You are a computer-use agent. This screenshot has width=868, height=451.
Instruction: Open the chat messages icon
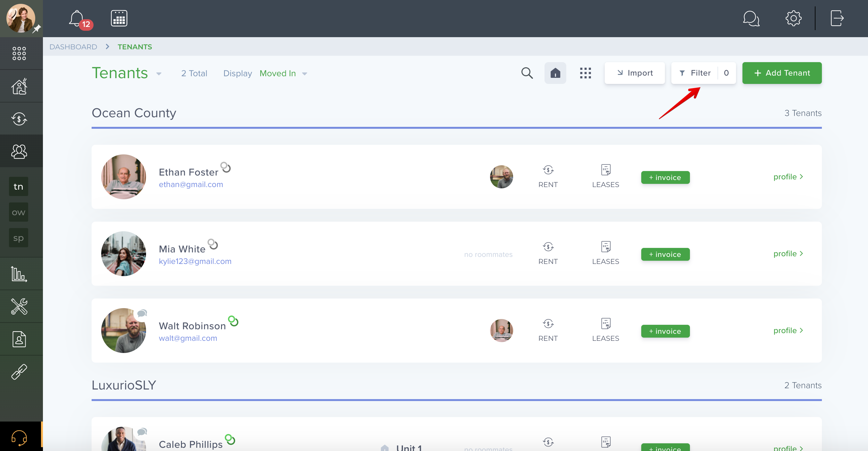[x=751, y=18]
